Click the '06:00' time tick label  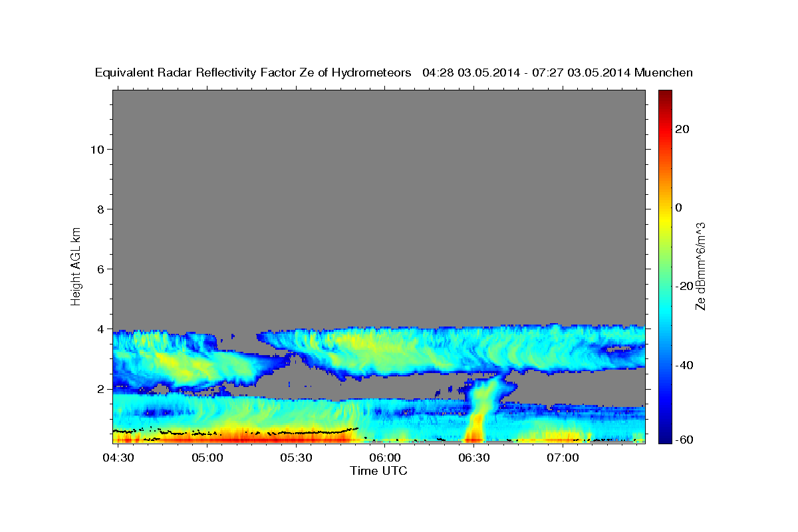point(385,458)
